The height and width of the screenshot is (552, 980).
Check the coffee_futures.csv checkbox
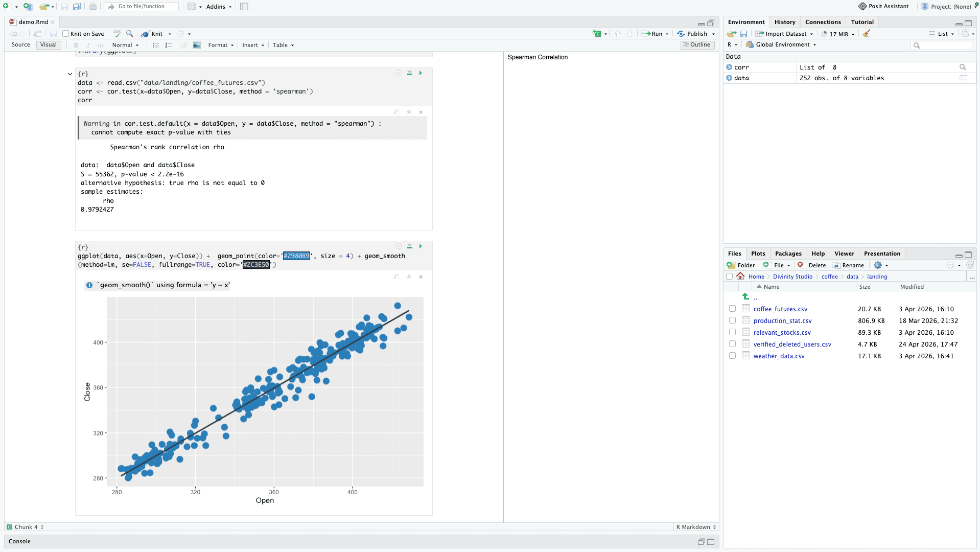[732, 309]
